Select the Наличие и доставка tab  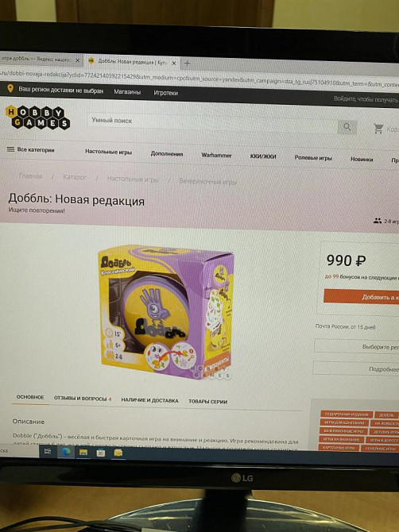149,400
